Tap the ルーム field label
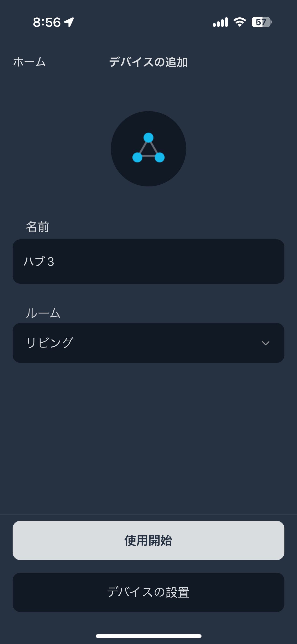The height and width of the screenshot is (644, 297). click(43, 313)
